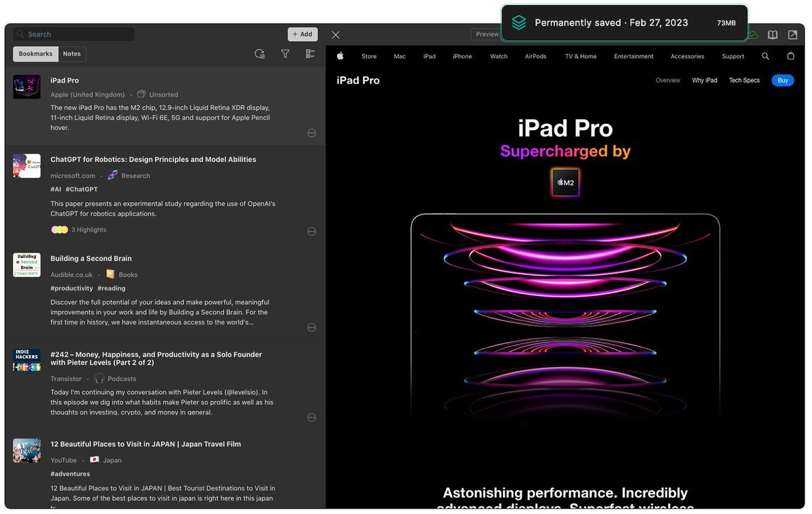Image resolution: width=812 pixels, height=514 pixels.
Task: Click the blue Buy button
Action: click(782, 80)
